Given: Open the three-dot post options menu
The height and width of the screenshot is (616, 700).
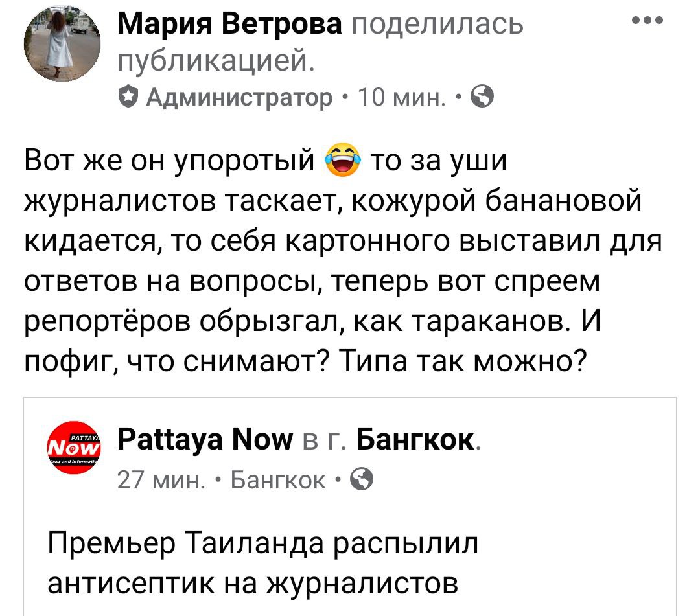Looking at the screenshot, I should point(647,20).
